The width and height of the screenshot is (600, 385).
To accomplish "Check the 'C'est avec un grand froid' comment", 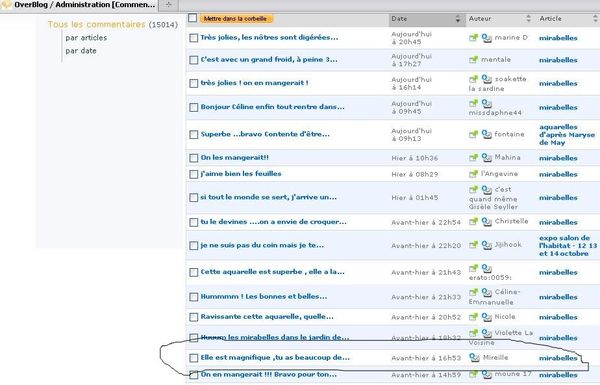I will [x=194, y=60].
